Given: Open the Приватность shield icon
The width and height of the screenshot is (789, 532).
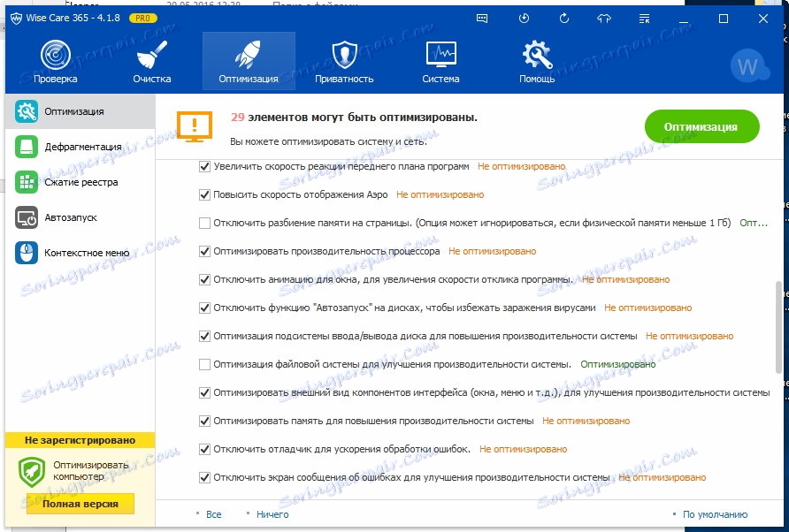Looking at the screenshot, I should (x=344, y=55).
